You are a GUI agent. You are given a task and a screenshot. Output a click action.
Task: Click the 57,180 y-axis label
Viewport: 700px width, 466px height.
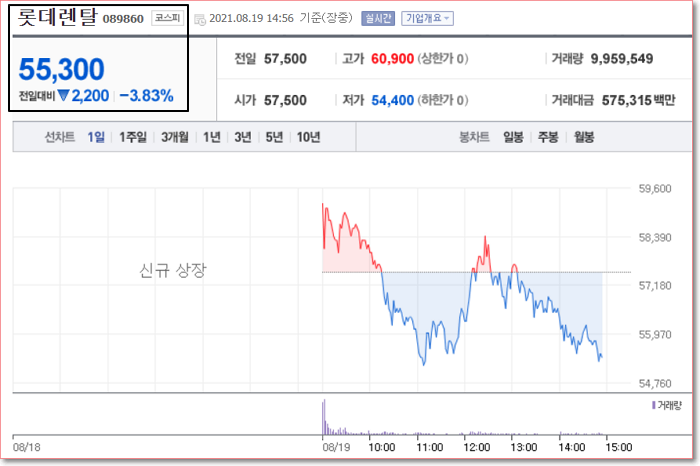(655, 286)
